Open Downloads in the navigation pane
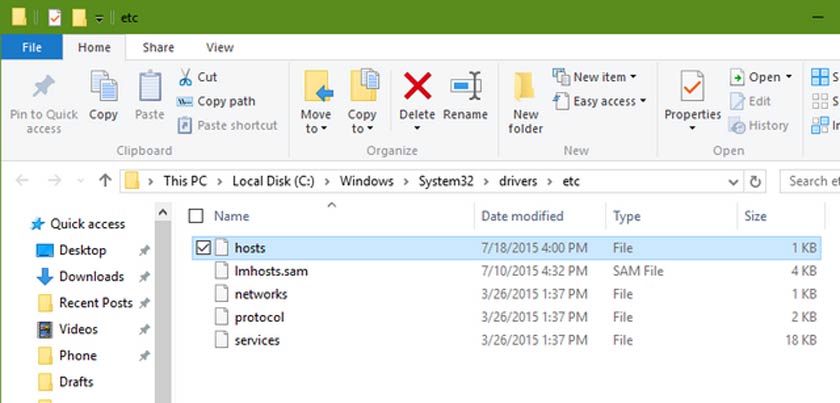This screenshot has height=403, width=840. [x=80, y=277]
